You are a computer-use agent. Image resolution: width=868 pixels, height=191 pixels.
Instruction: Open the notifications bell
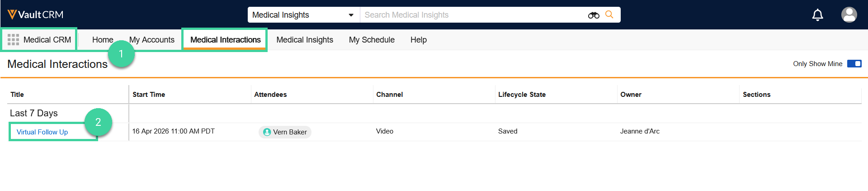(817, 15)
